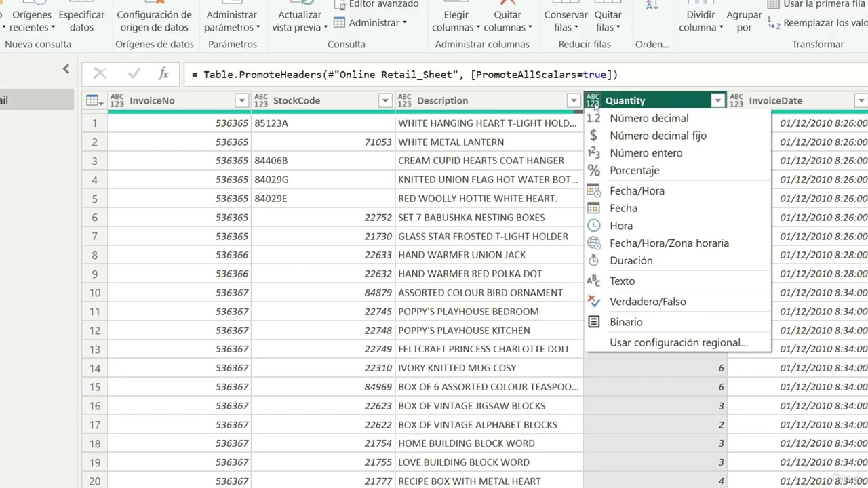Click the Binario document icon
868x488 pixels.
point(593,322)
